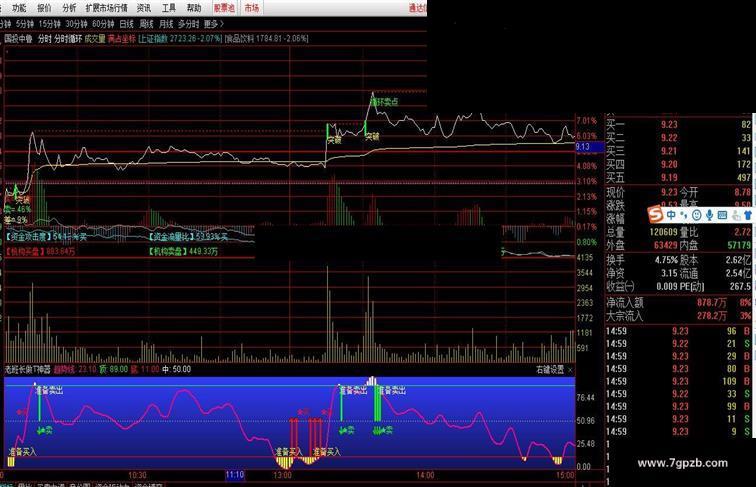
Task: Switch to the 市场 tab
Action: 251,8
